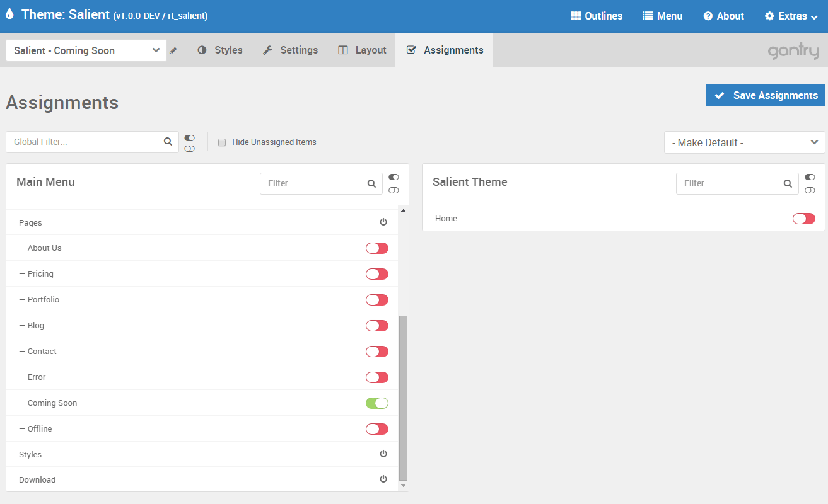Open the Styles tab
The image size is (828, 504).
pos(220,50)
